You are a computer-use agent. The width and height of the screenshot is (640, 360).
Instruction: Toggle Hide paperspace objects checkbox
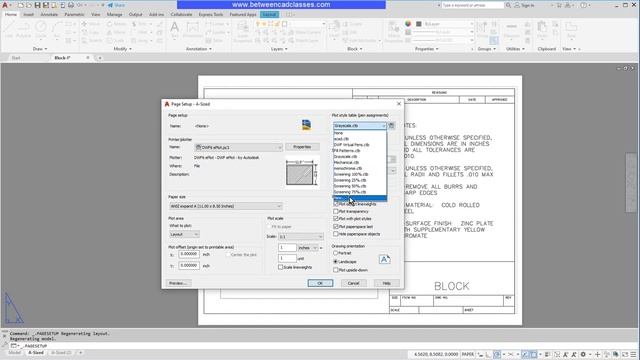coord(336,234)
